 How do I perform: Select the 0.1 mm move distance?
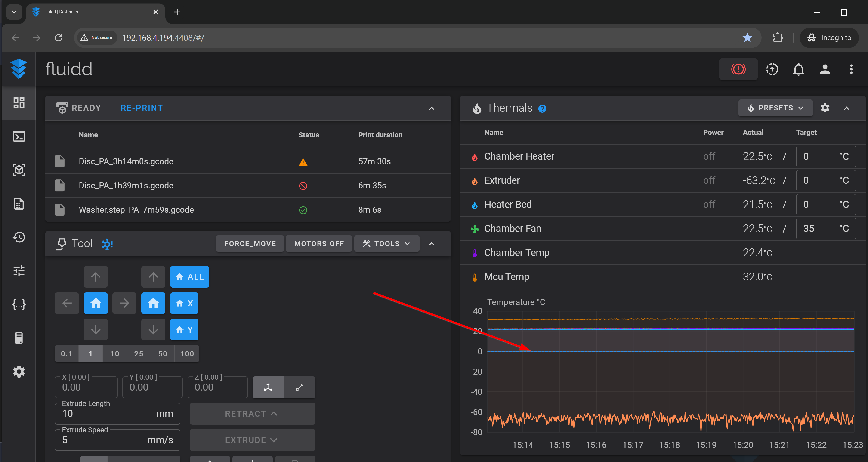pyautogui.click(x=66, y=354)
